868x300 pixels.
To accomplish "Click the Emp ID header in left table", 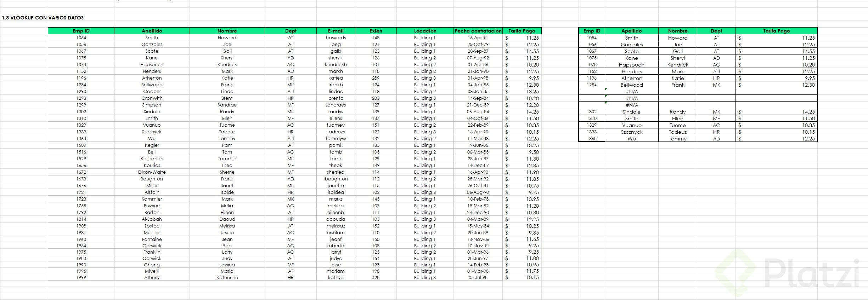I will click(81, 31).
